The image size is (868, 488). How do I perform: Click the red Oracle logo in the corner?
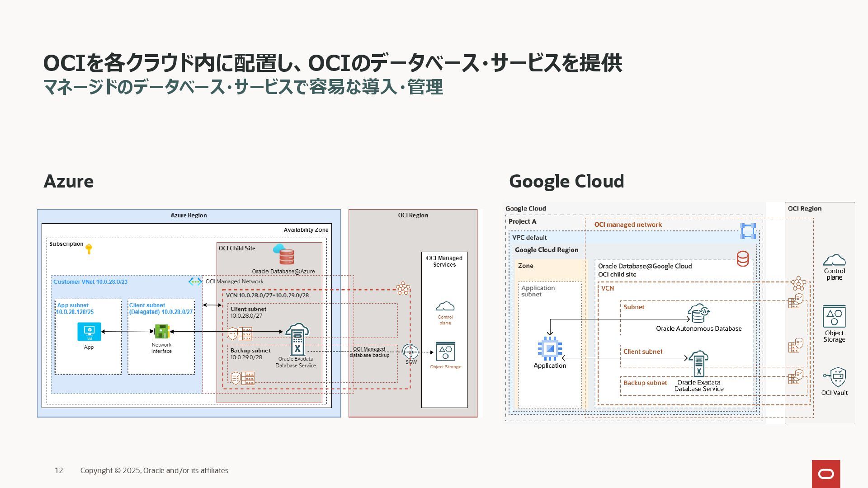click(x=826, y=474)
